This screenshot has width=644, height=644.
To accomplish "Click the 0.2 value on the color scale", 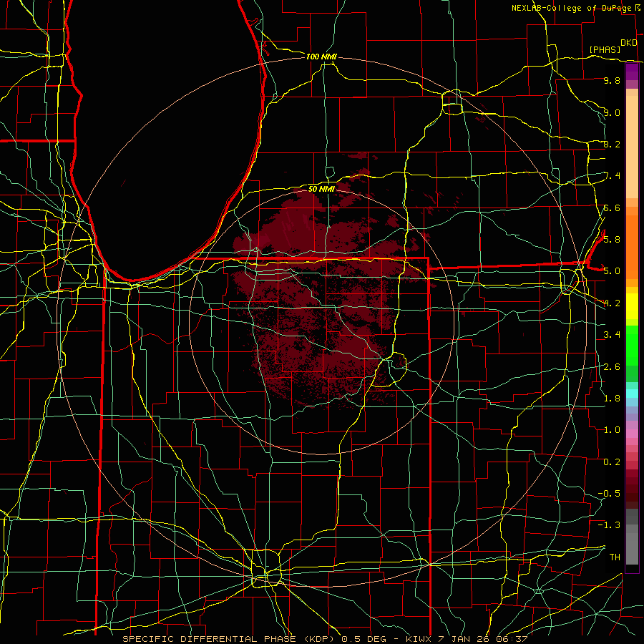I will click(612, 462).
